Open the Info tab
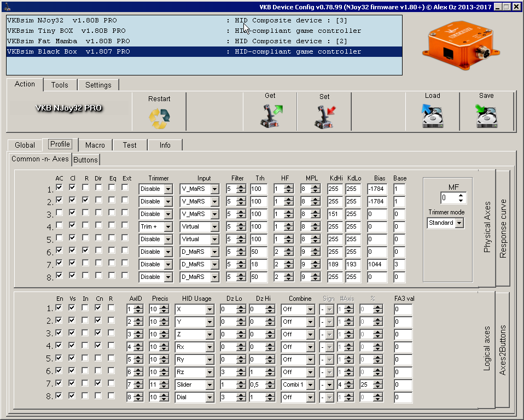Screen dimensions: 524x420 click(165, 145)
